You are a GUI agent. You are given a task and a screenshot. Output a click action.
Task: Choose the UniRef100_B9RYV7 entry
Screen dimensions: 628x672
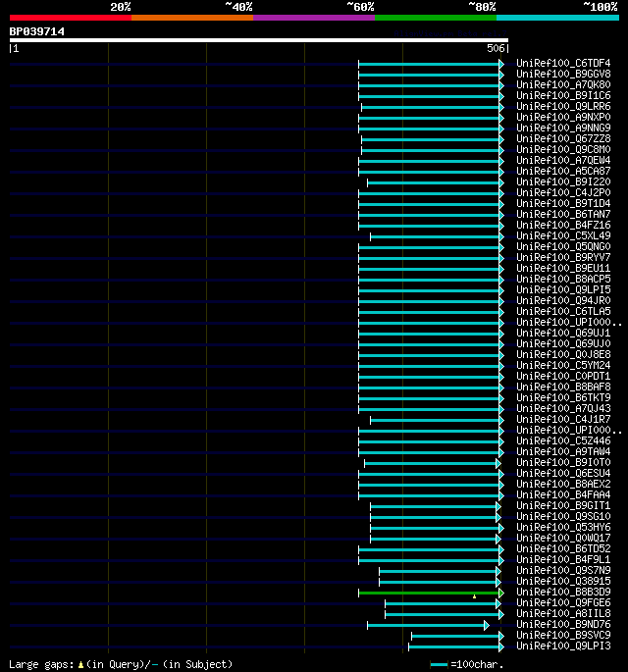coord(563,258)
